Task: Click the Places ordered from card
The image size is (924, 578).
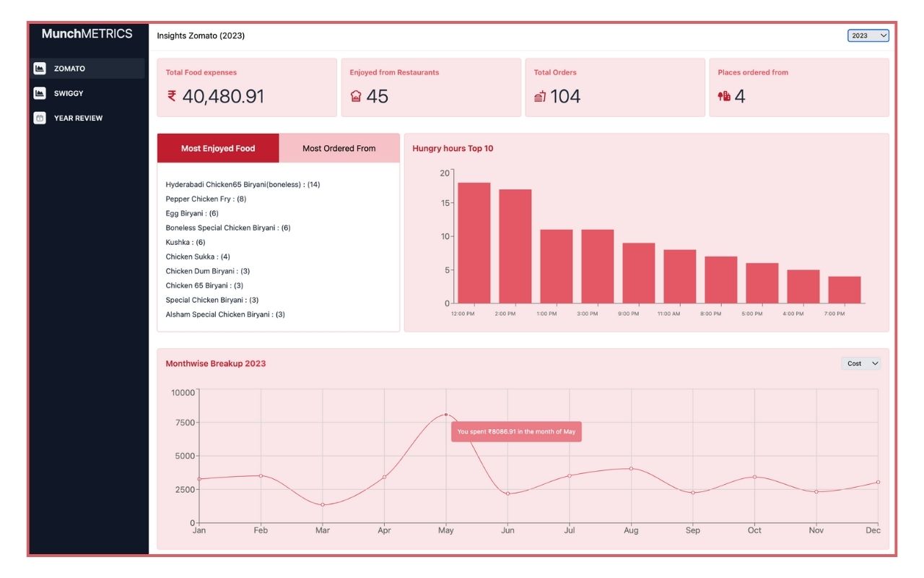Action: [799, 87]
